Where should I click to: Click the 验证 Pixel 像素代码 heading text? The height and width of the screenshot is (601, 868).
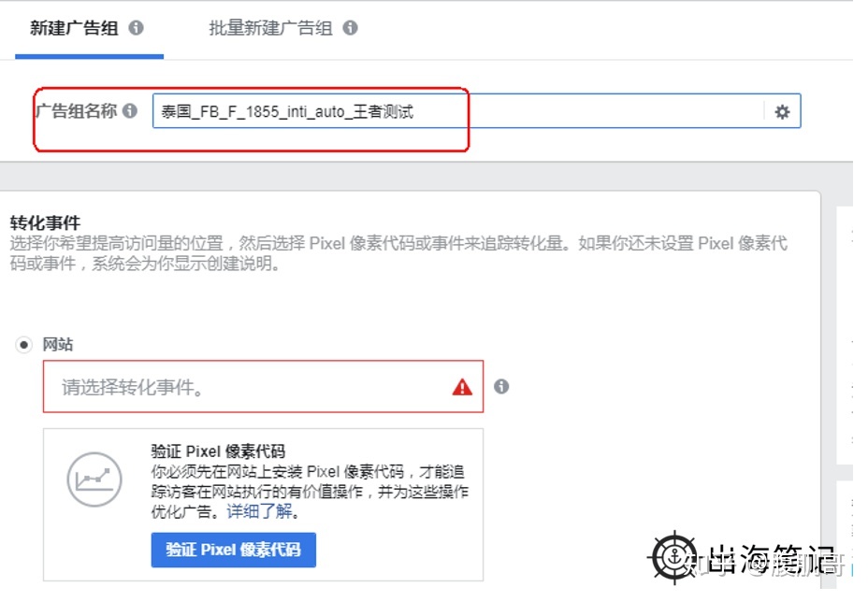point(218,451)
